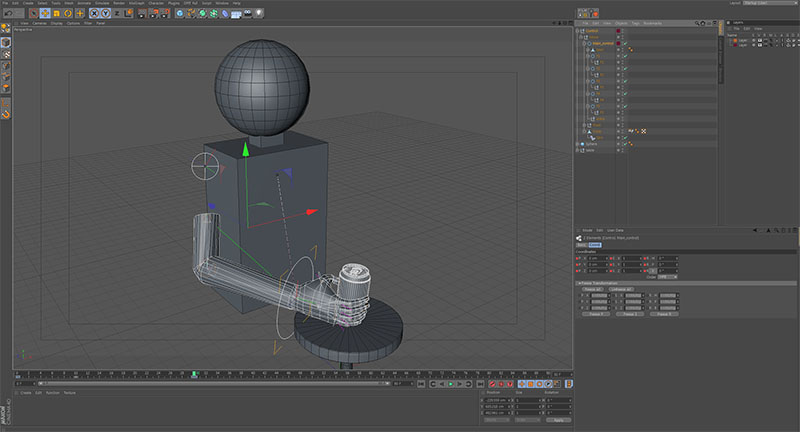Click the Make Editable icon in left palette

coord(6,28)
